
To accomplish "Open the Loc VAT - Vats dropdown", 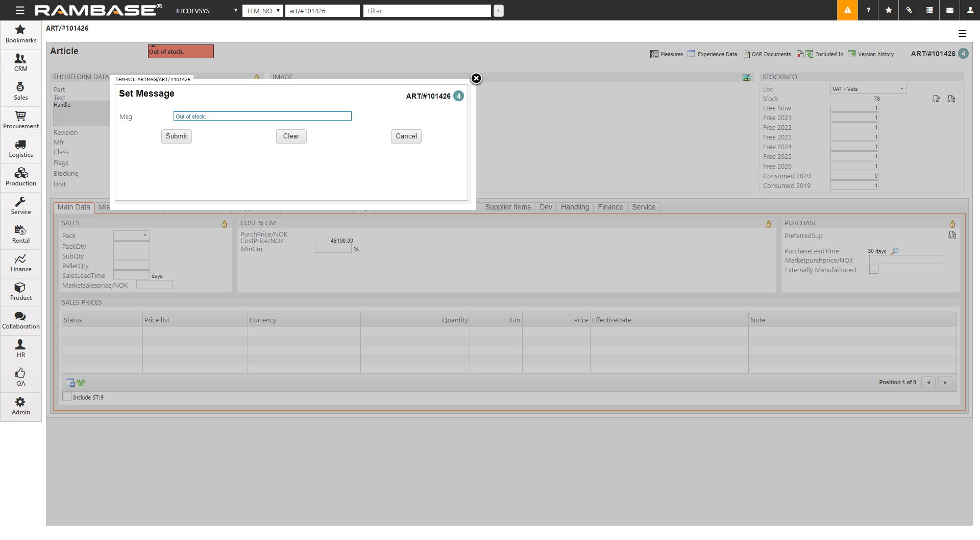I will tap(868, 89).
